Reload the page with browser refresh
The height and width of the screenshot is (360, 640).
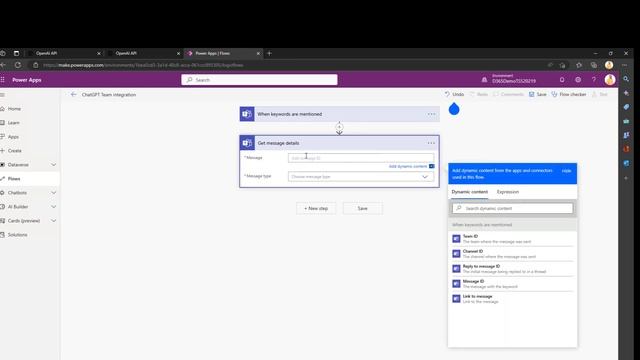[x=18, y=65]
